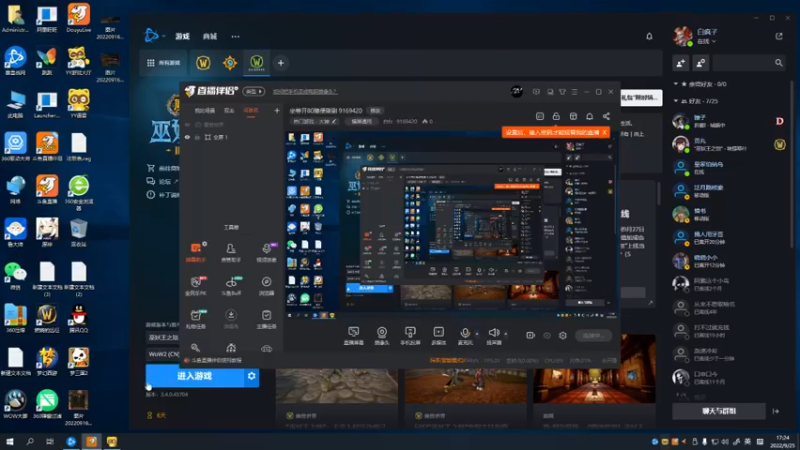Select the Hearthstone game icon in Battle.net
Viewport: 800px width, 450px height.
click(230, 63)
